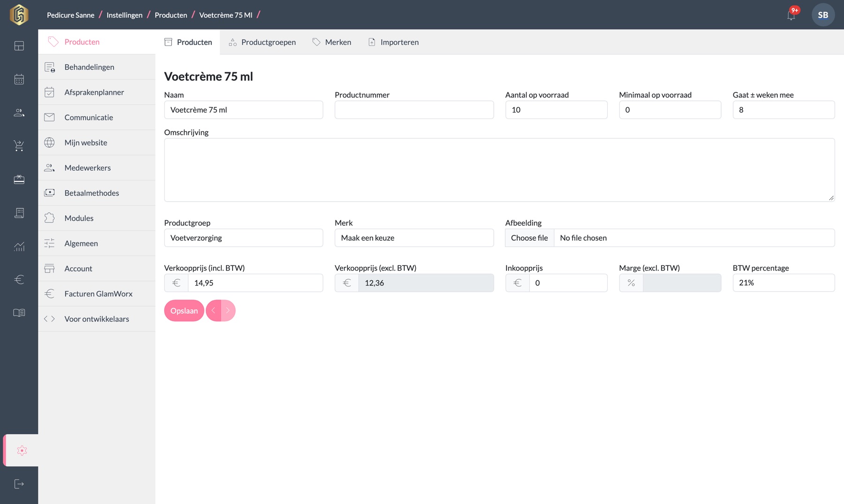Open the open-book manual icon in left rail

click(19, 313)
